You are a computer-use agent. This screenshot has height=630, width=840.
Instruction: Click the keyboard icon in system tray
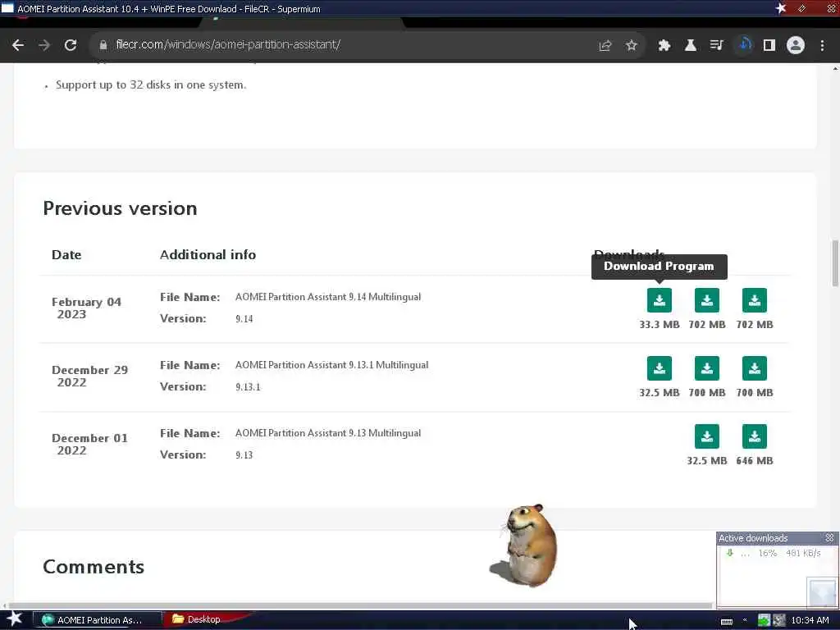point(727,622)
